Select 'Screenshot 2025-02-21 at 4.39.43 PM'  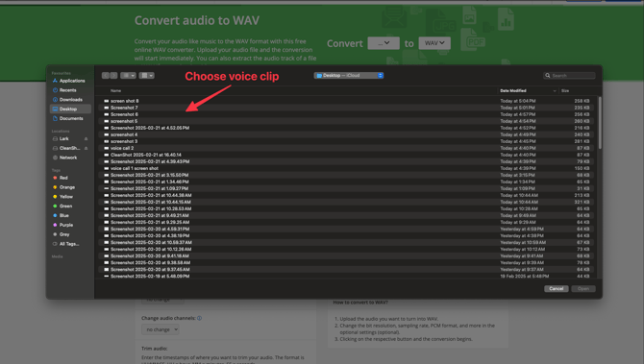(346, 161)
